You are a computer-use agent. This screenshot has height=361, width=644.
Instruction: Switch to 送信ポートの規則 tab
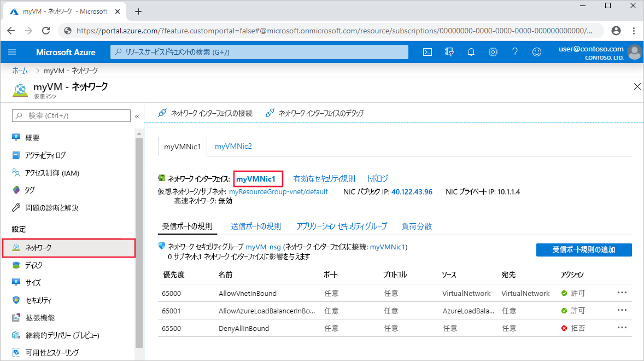coord(256,226)
